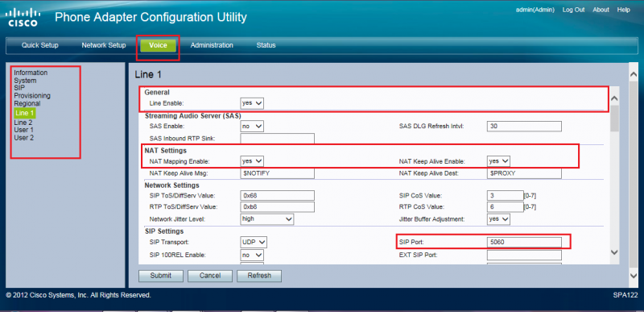This screenshot has width=644, height=312.
Task: Open User 2 in the sidebar
Action: [24, 138]
